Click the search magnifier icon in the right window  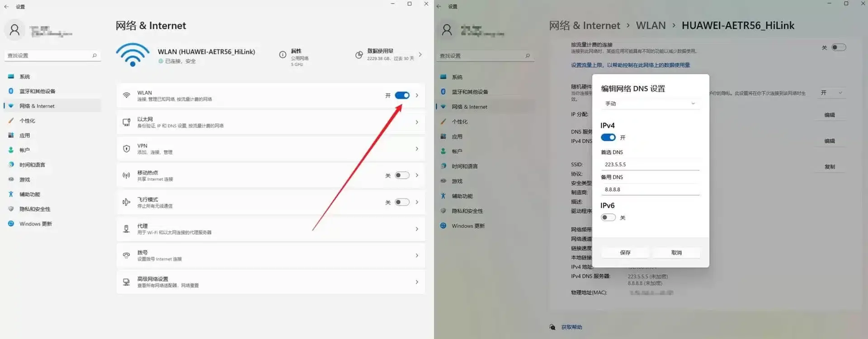[528, 56]
